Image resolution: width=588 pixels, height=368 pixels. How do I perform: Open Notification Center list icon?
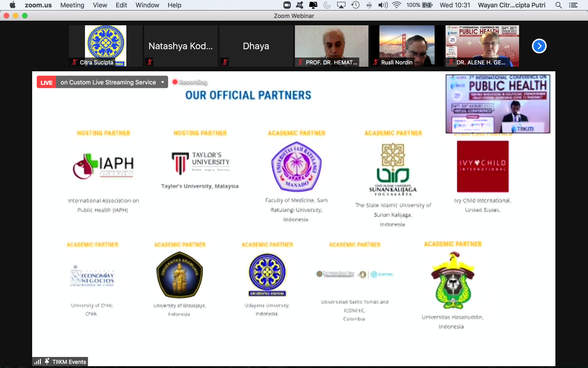click(x=573, y=5)
